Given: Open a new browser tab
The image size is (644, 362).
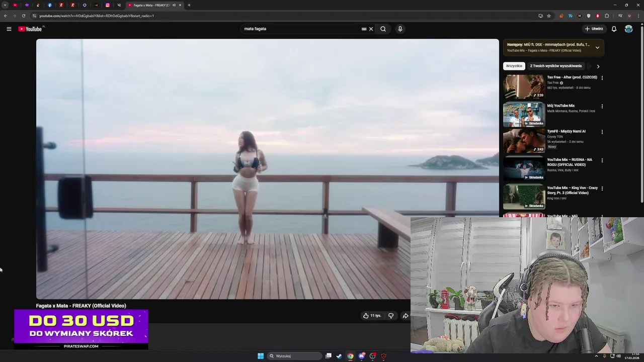Looking at the screenshot, I should pos(189,5).
